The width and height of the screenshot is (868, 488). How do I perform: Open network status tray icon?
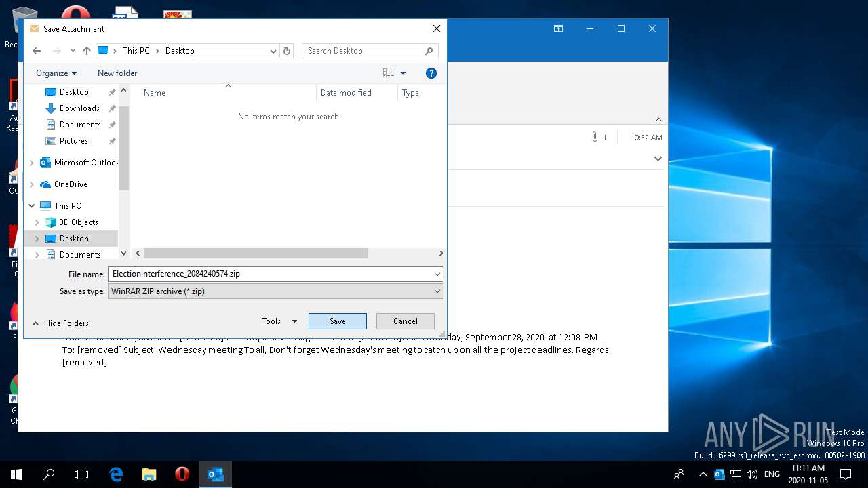tap(735, 474)
